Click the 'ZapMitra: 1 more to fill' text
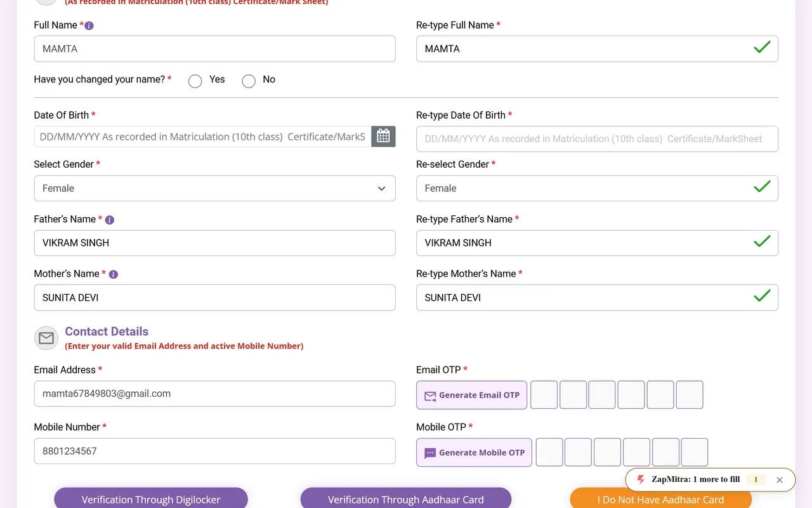The image size is (812, 508). [695, 479]
